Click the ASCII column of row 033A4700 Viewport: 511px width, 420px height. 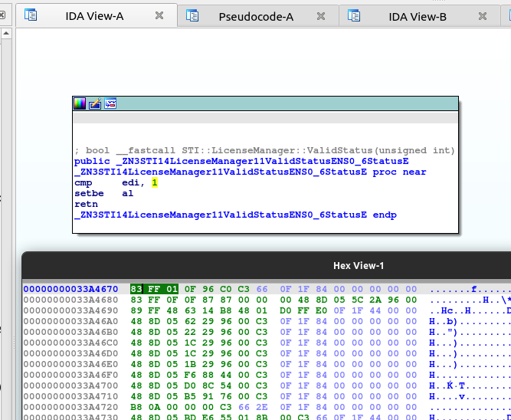point(470,386)
